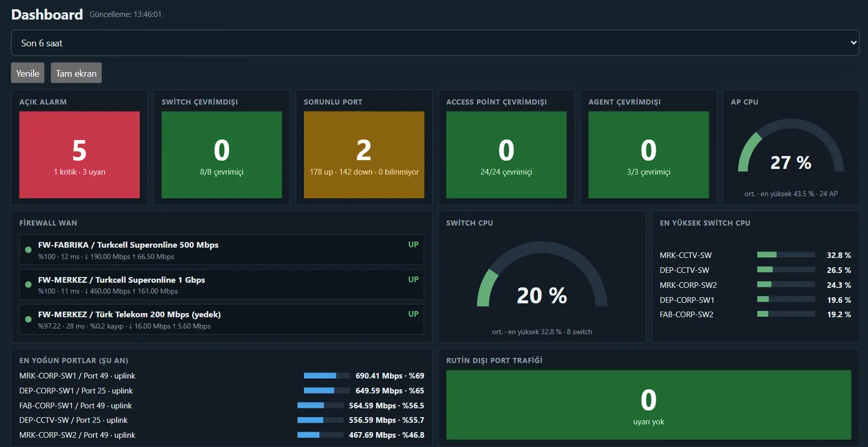Open the Switch Çevrimdışı tile with 8/8 çevrimiçi
The height and width of the screenshot is (447, 868).
click(x=222, y=155)
